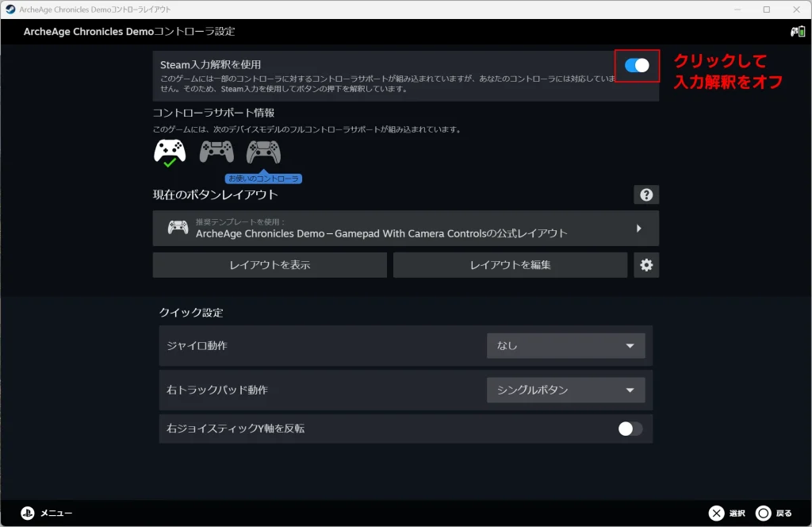Click the お使いのコントローラ label badge
This screenshot has width=812, height=527.
[x=263, y=179]
